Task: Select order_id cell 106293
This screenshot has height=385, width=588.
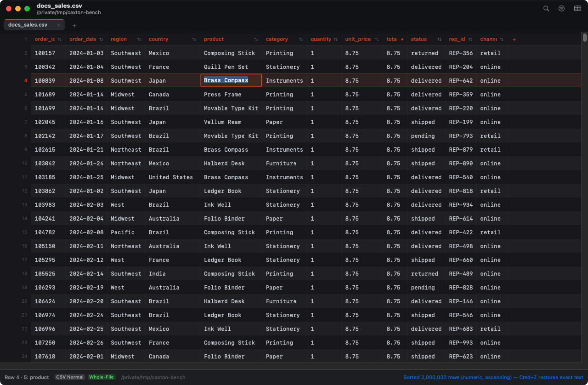Action: pyautogui.click(x=48, y=288)
